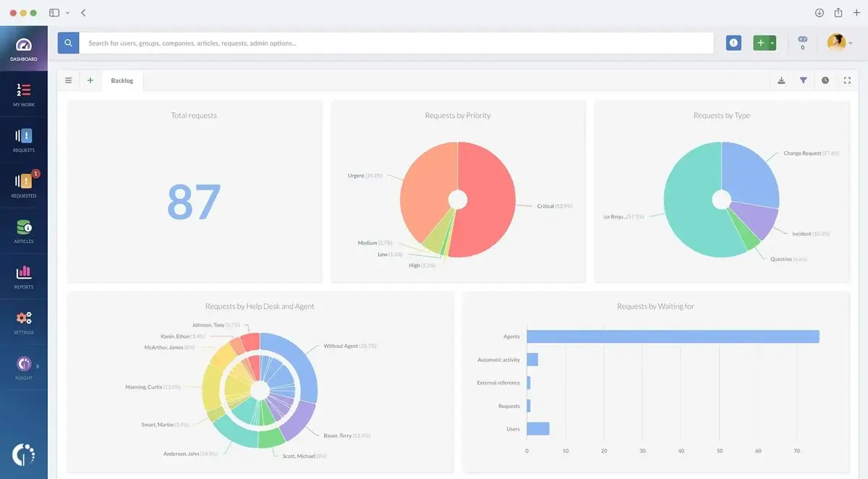Click Requests by Help Desk and Agent title

260,307
